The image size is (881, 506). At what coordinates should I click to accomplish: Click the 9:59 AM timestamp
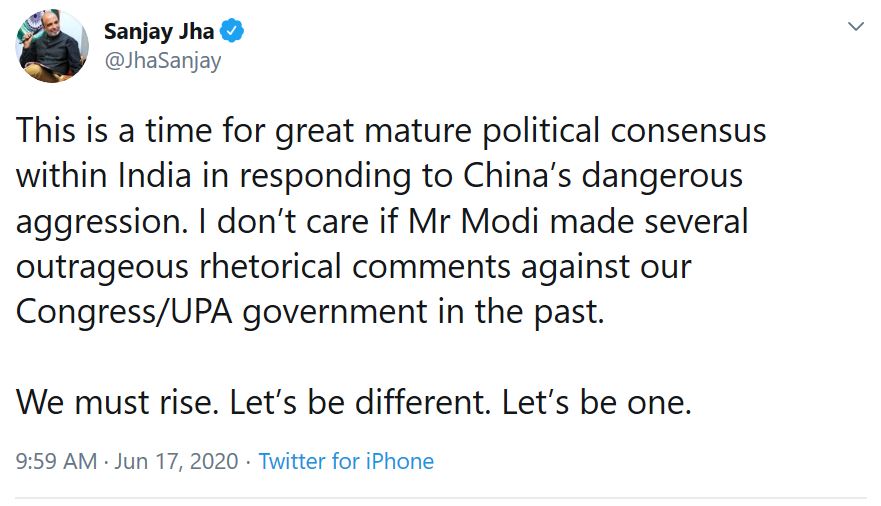[x=57, y=462]
